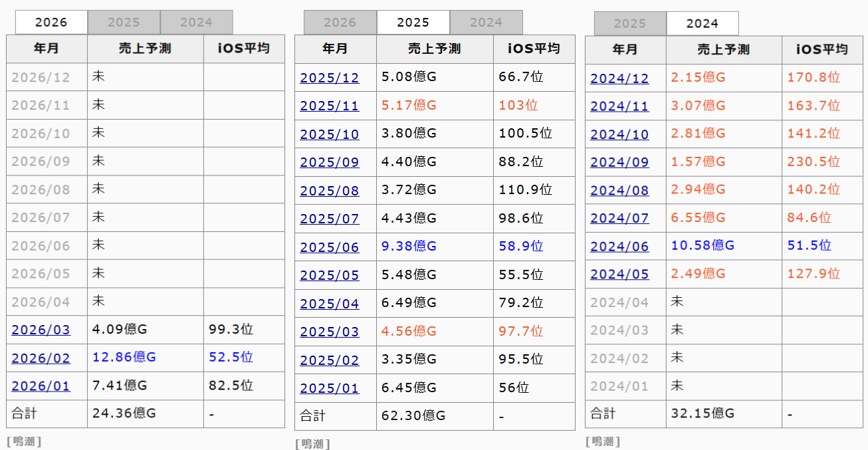Select 2024 tab next to active 2025 tab
Screen dimensions: 868x450
click(x=486, y=23)
